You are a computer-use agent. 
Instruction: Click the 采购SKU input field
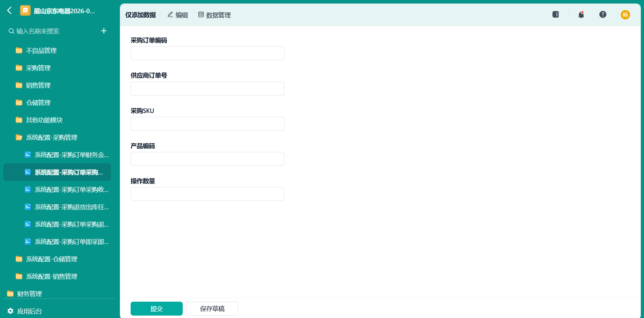click(x=207, y=124)
